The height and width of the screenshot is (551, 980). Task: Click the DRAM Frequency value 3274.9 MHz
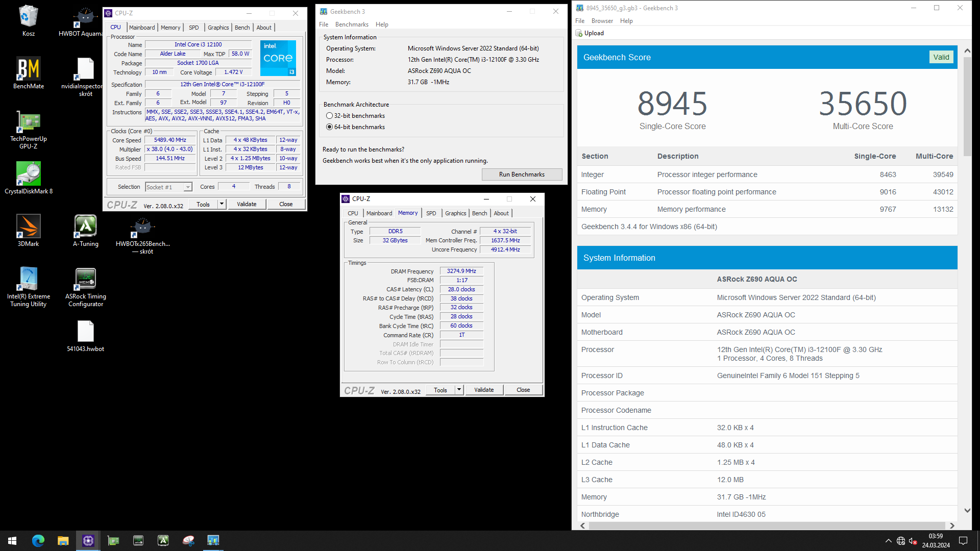coord(461,271)
